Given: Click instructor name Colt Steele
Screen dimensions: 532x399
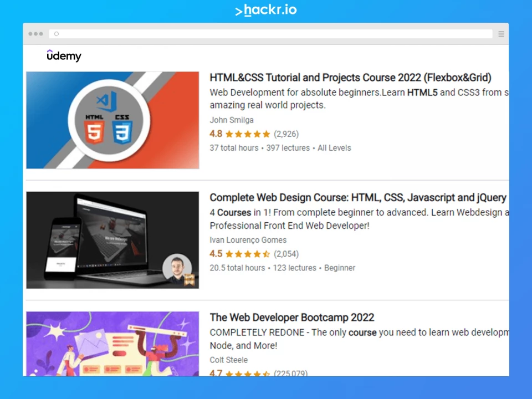Looking at the screenshot, I should (228, 360).
